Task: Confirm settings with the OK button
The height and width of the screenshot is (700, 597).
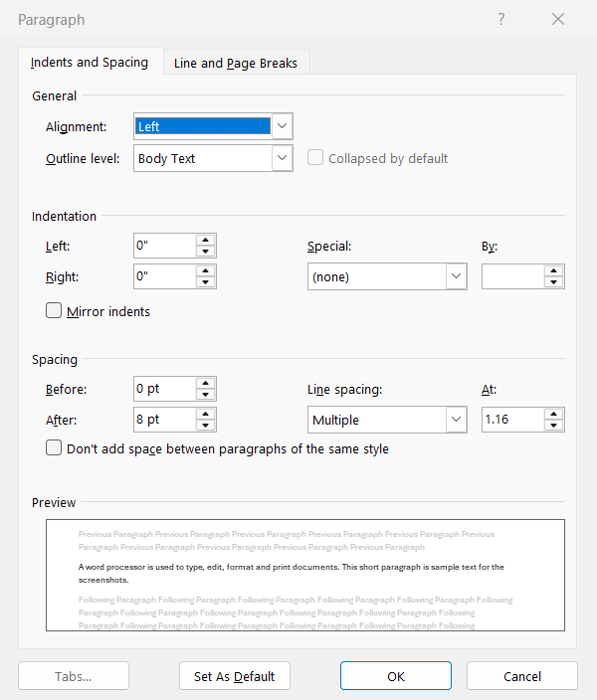Action: pyautogui.click(x=396, y=676)
